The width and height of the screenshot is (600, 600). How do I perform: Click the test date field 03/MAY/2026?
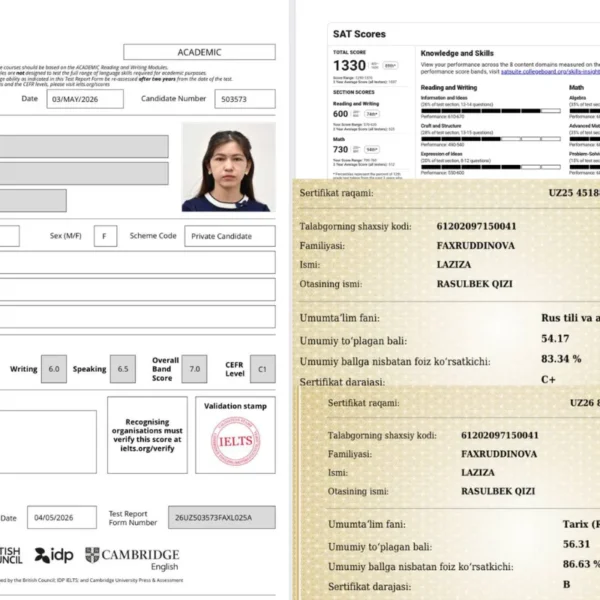[85, 99]
